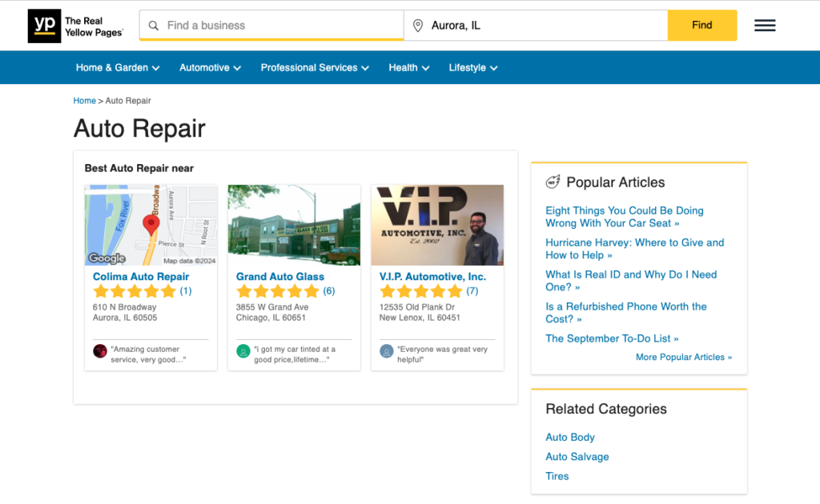
Task: Click reviewer avatar on V.I.P. Automotive card
Action: 387,351
